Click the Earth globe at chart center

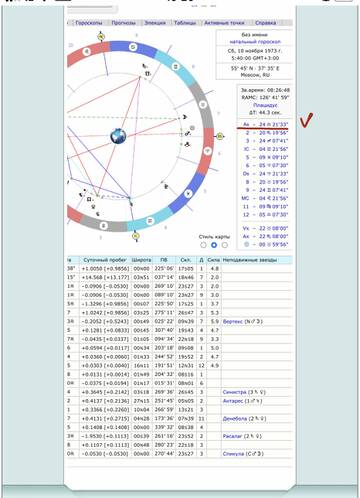pyautogui.click(x=118, y=136)
